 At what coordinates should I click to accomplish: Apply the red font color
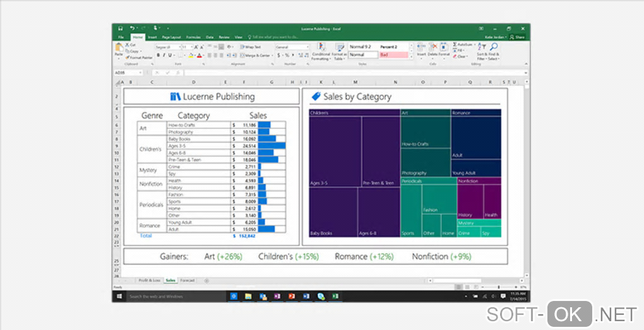coord(199,56)
